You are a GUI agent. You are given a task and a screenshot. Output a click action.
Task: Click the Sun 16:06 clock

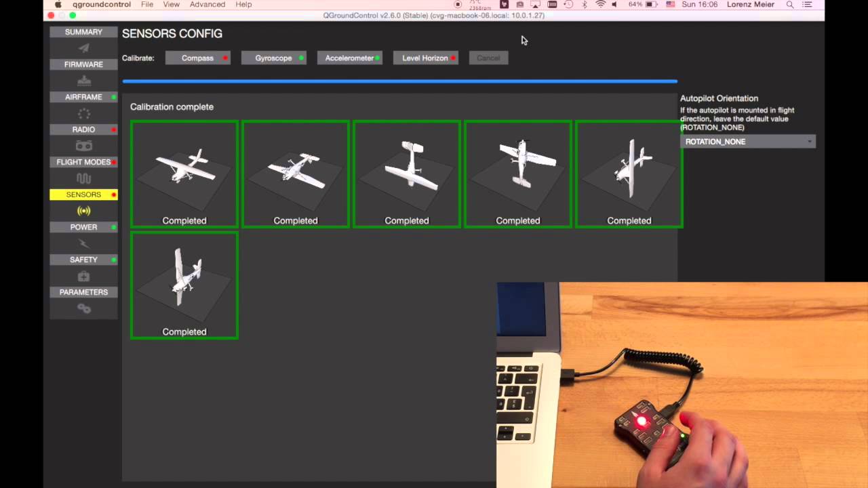[x=698, y=5]
